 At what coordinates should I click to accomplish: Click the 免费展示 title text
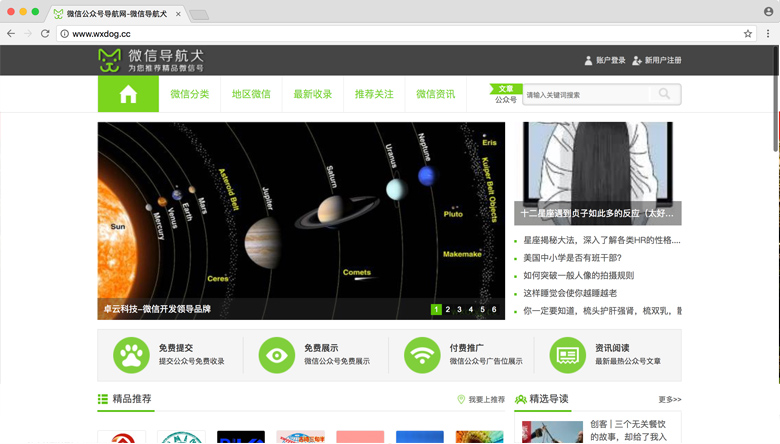pos(321,348)
